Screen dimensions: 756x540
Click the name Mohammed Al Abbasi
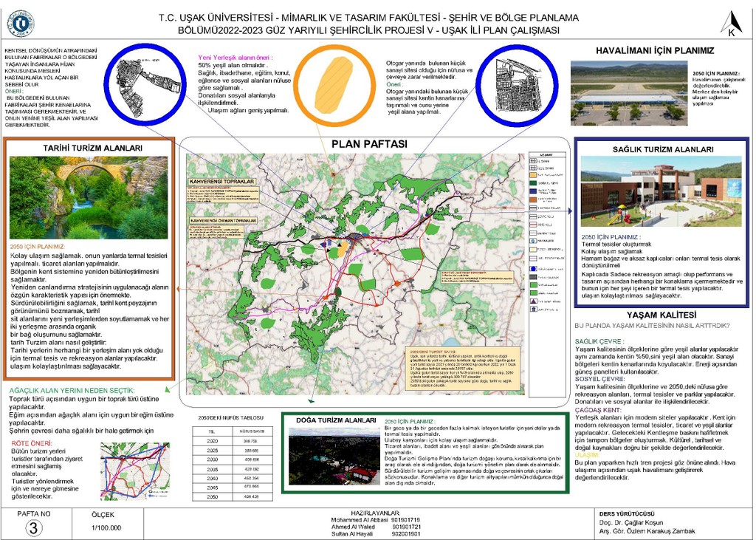pos(360,520)
